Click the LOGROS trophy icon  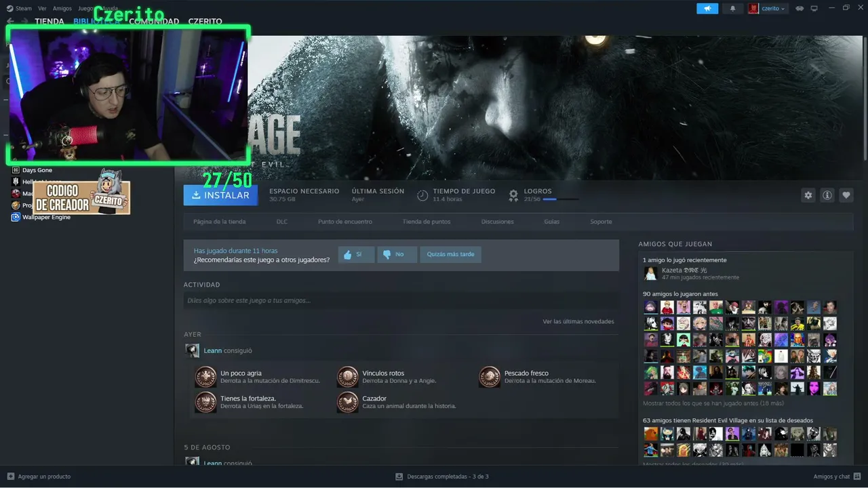click(x=513, y=195)
